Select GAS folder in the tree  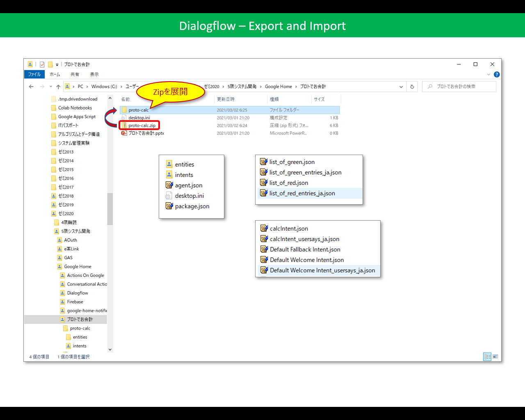(68, 258)
